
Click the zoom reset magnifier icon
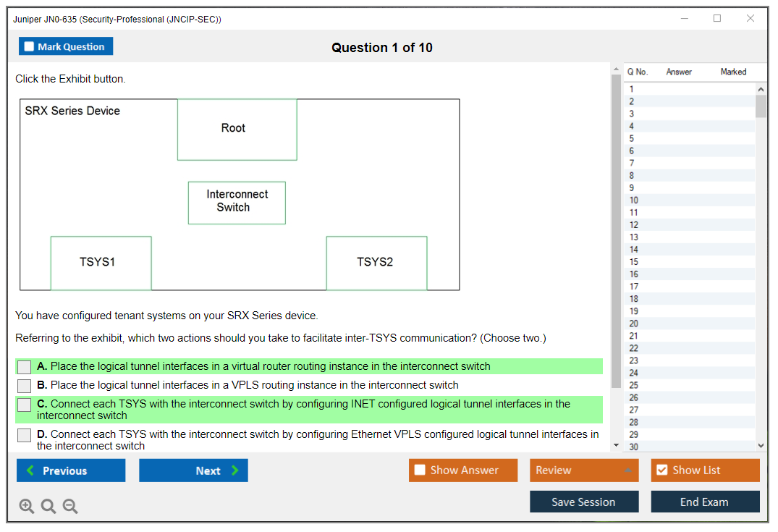pyautogui.click(x=48, y=506)
